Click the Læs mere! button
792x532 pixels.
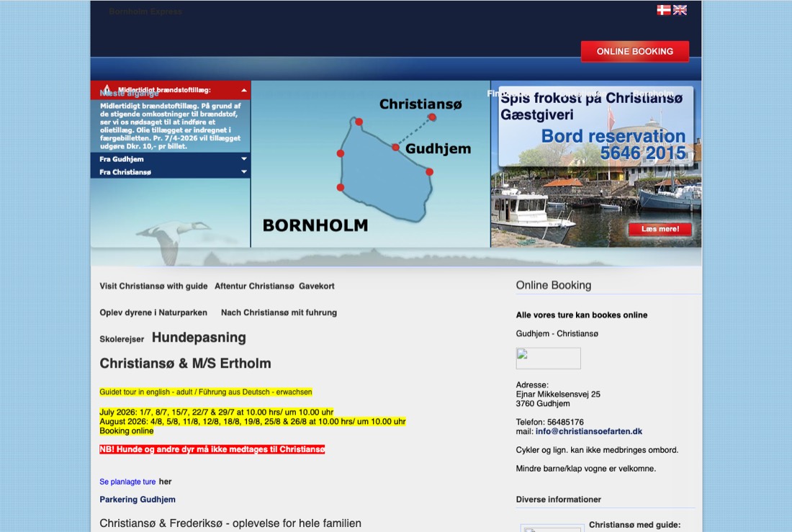660,230
